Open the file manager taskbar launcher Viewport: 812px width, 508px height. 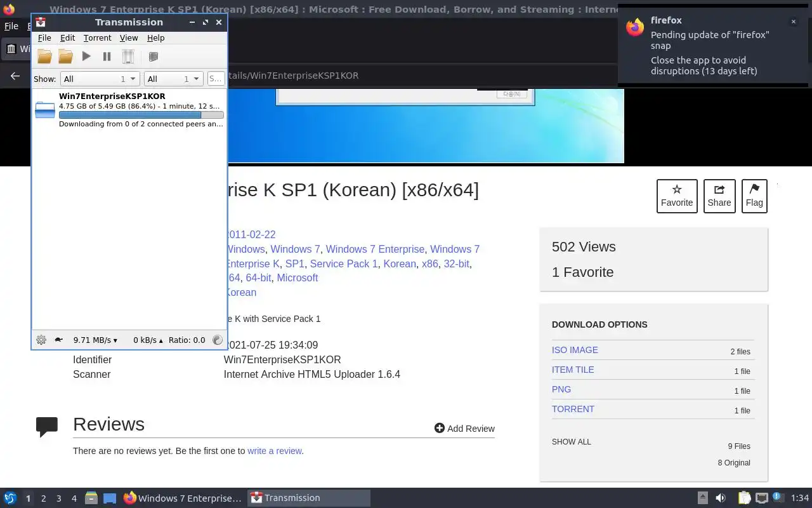[x=91, y=498]
